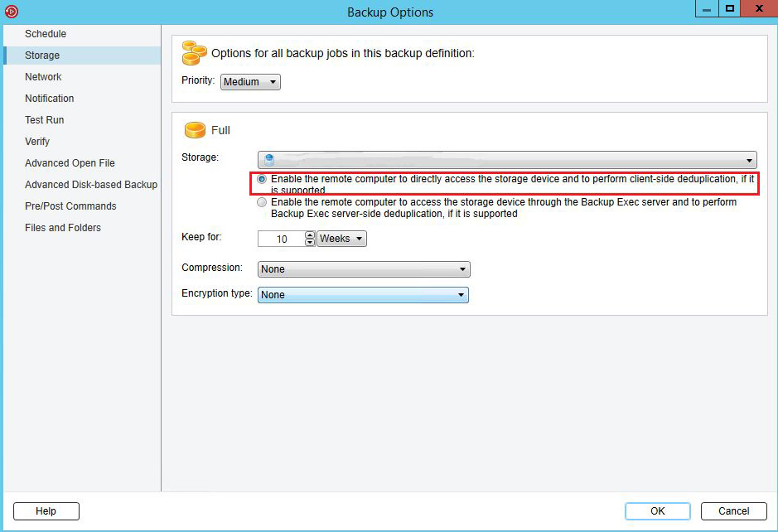778x532 pixels.
Task: Click the Keep for number input field
Action: 281,239
